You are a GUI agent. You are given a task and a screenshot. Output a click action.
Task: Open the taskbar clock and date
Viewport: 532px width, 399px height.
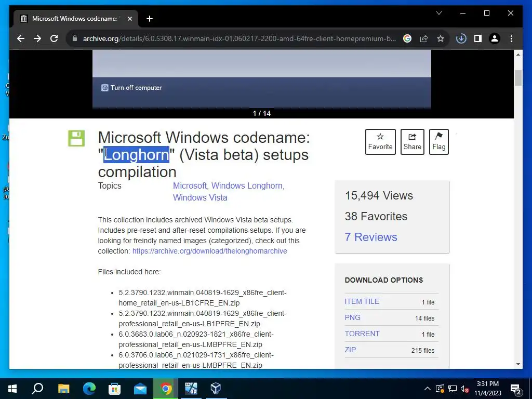[488, 389]
